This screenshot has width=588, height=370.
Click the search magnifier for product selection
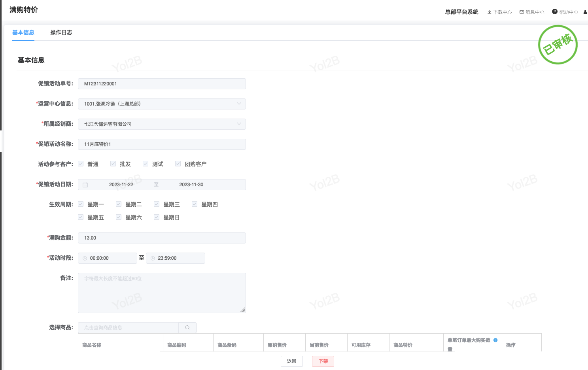click(187, 328)
